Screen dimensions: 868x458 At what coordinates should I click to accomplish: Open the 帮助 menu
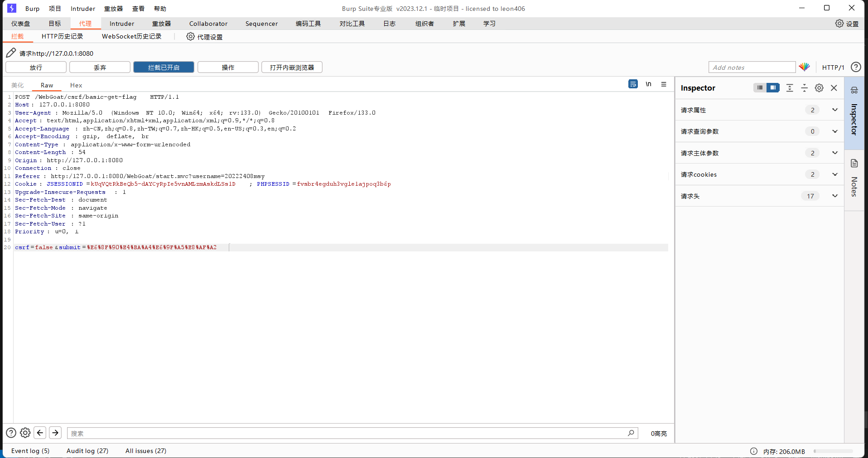pos(160,9)
